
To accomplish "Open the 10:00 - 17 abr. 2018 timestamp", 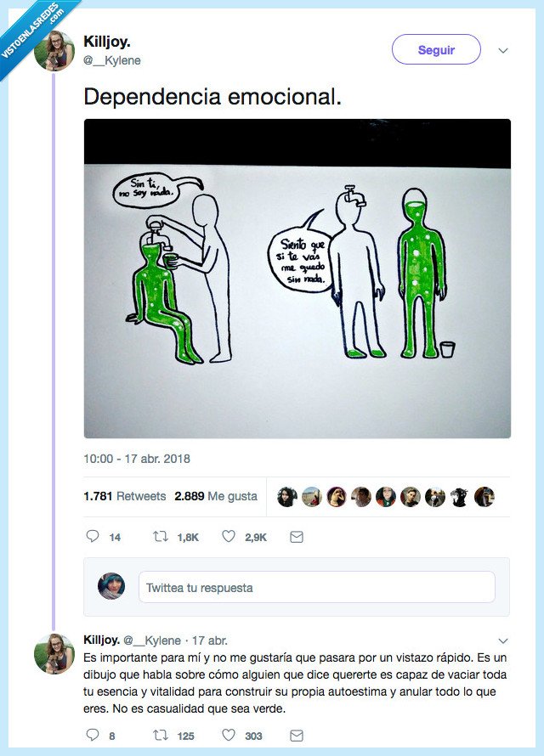I will pos(137,459).
